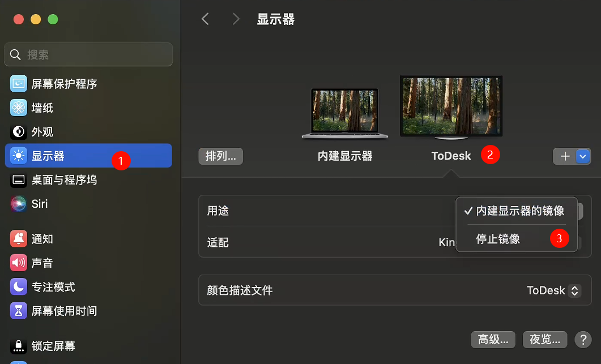Click the plus add display button
601x364 pixels.
(565, 156)
